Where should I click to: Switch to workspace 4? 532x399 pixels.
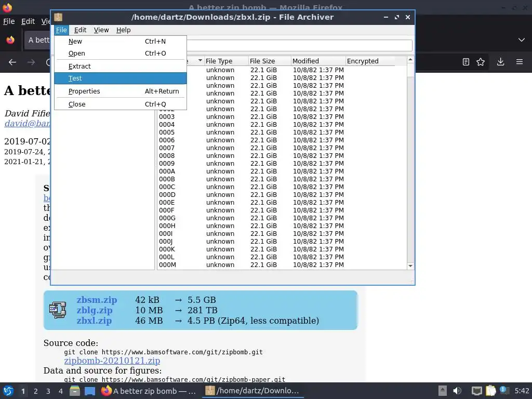pyautogui.click(x=61, y=391)
